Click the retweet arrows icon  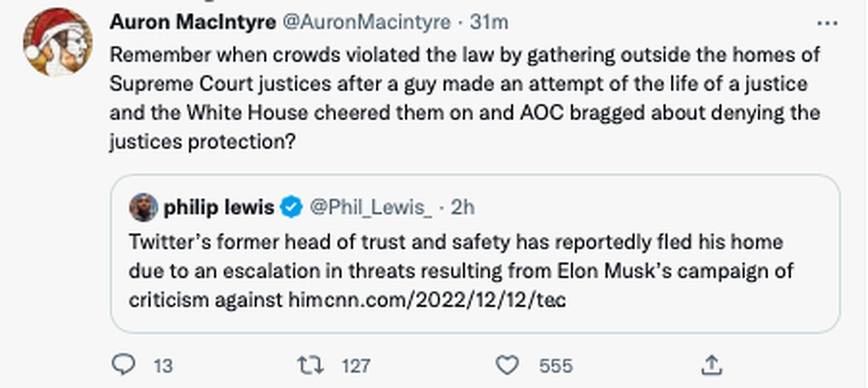(x=310, y=366)
